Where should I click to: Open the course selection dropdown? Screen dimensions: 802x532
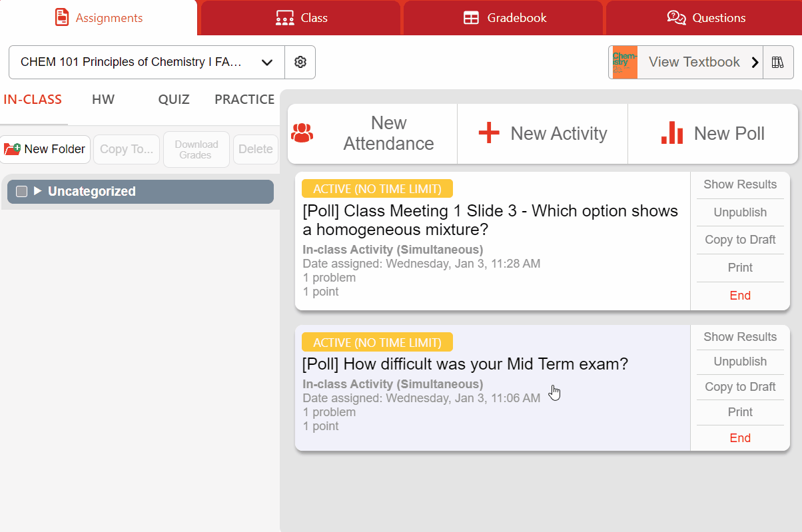[267, 61]
